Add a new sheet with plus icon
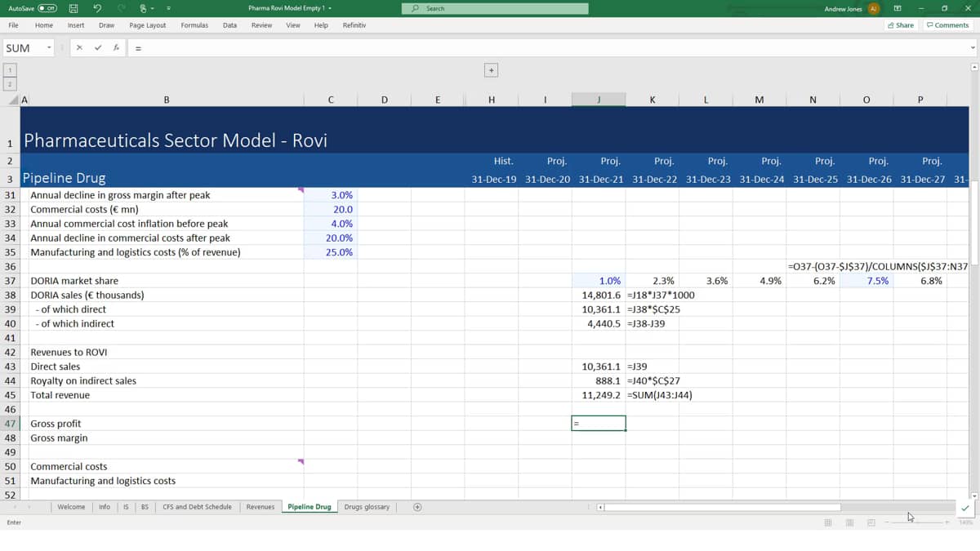This screenshot has height=551, width=980. [x=417, y=507]
